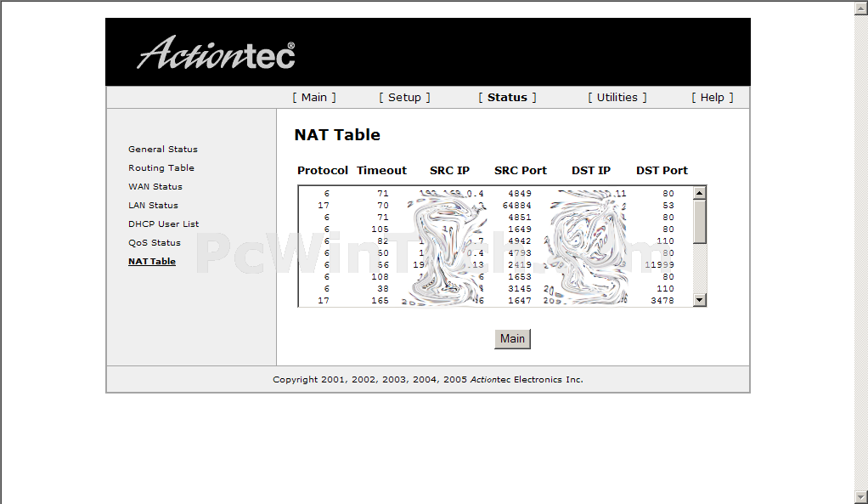Open the Help navigation tab
Image resolution: width=868 pixels, height=504 pixels.
point(712,98)
